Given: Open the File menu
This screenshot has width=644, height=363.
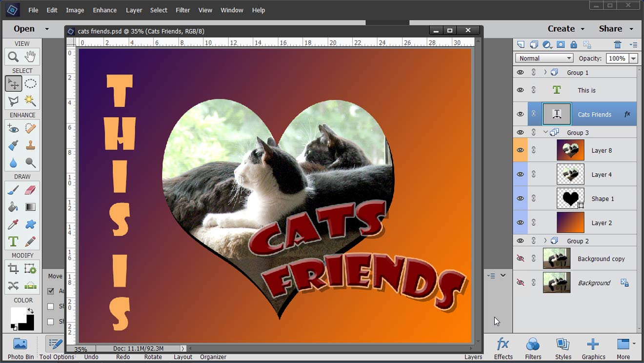Looking at the screenshot, I should [33, 10].
